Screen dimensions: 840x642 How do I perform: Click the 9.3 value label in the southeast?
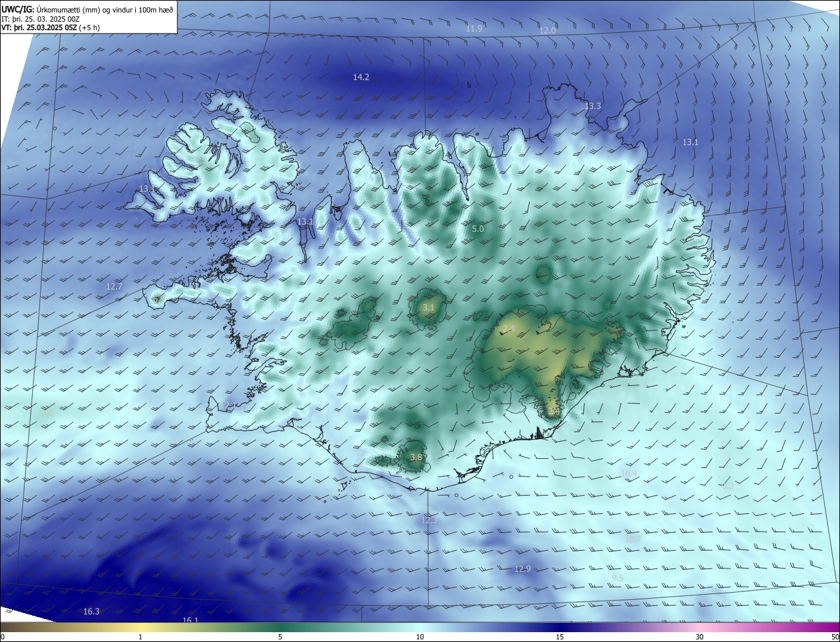[728, 486]
